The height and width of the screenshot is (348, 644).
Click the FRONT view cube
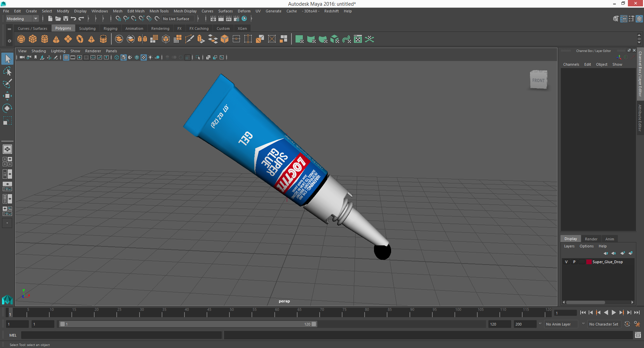[x=538, y=80]
